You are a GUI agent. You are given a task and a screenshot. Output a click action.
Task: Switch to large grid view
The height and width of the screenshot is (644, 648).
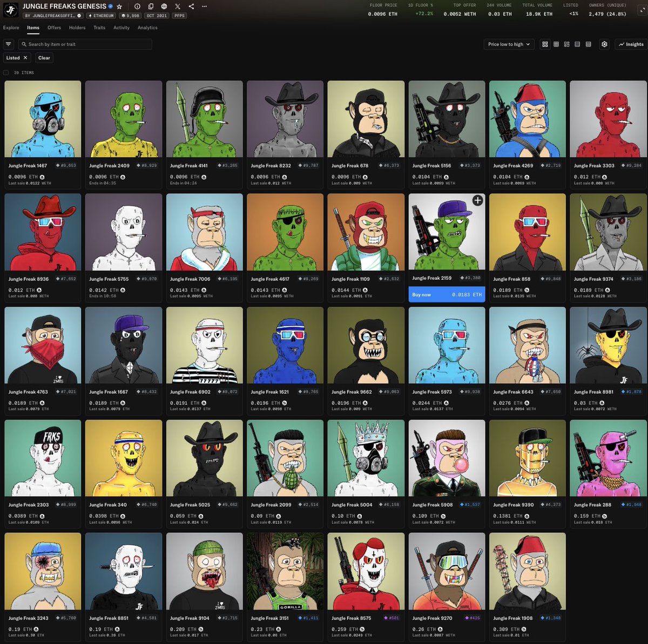(545, 44)
